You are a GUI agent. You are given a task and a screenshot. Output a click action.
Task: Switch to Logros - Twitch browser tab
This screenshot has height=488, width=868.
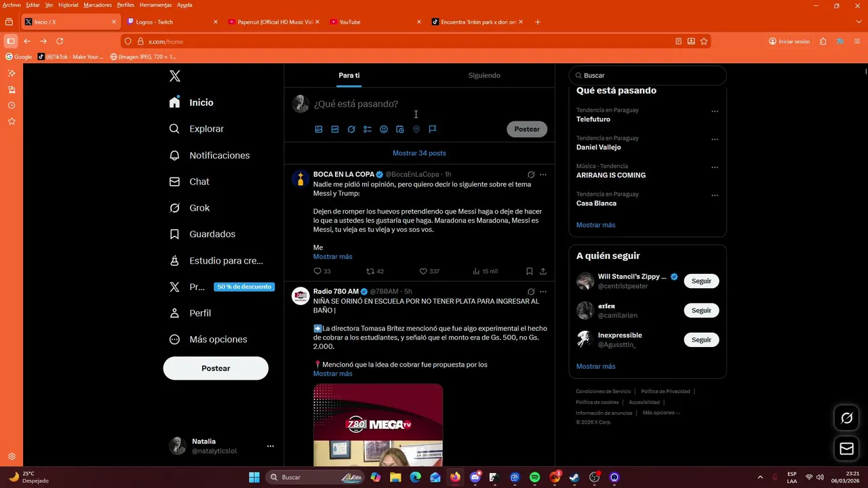173,22
